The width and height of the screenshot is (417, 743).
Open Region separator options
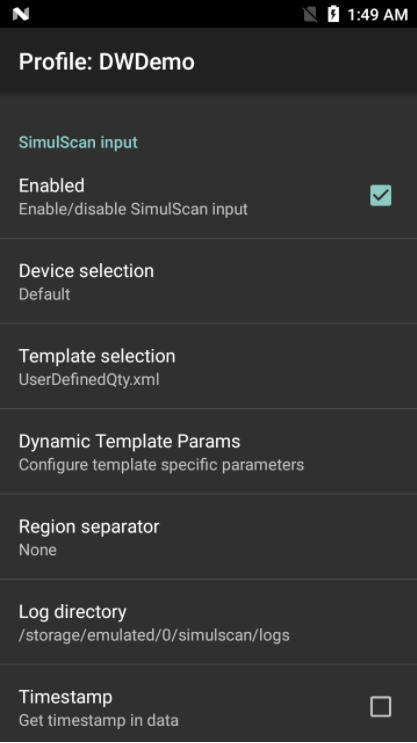pyautogui.click(x=208, y=537)
